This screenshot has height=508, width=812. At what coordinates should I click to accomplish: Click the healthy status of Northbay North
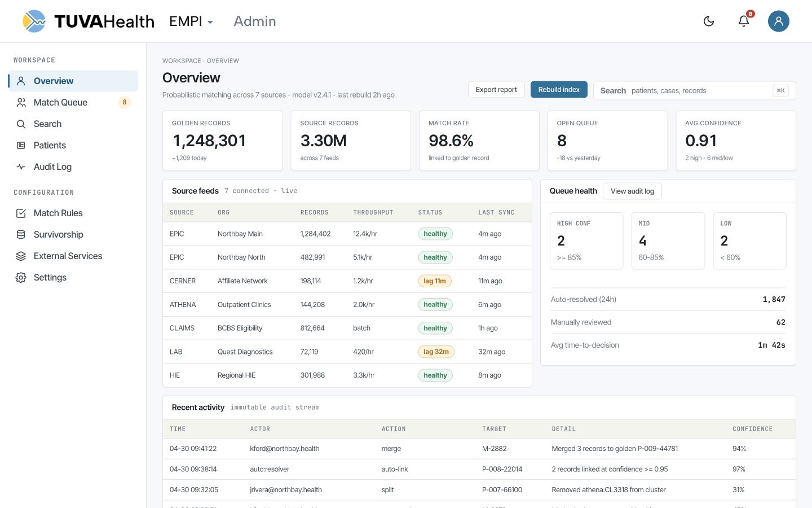(x=435, y=257)
